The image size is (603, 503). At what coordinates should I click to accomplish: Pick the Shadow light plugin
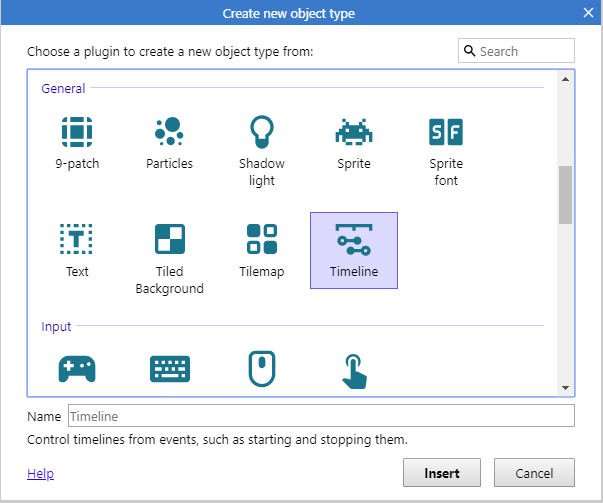(x=262, y=132)
